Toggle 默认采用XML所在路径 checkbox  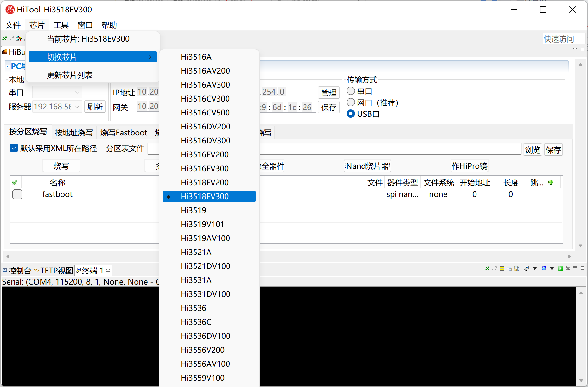pyautogui.click(x=14, y=148)
